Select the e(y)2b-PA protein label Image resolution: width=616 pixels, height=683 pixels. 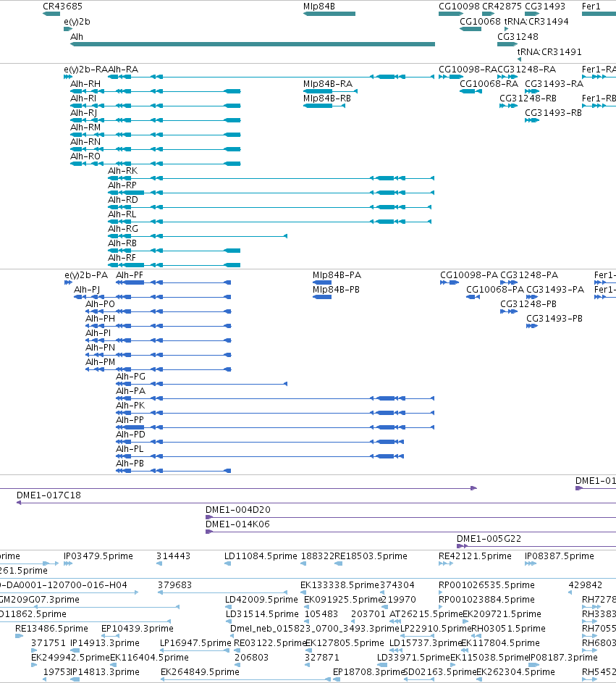[86, 275]
